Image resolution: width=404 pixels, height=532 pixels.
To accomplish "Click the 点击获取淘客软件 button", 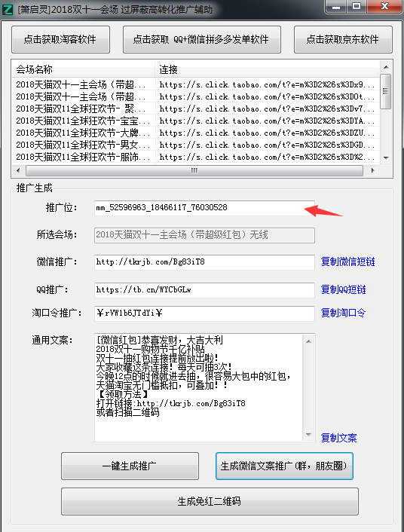I will [x=60, y=39].
